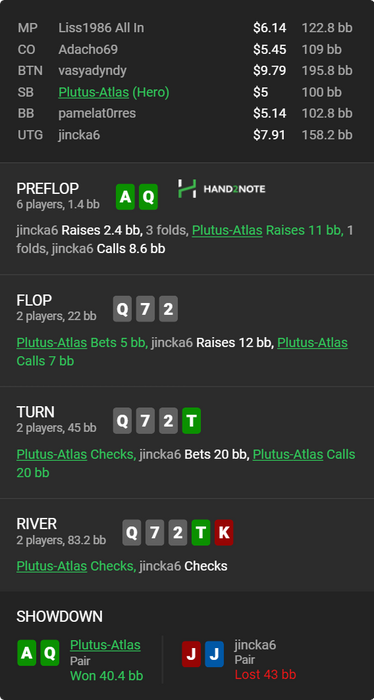The height and width of the screenshot is (700, 374).
Task: Select the green Ten turn card
Action: pos(191,421)
